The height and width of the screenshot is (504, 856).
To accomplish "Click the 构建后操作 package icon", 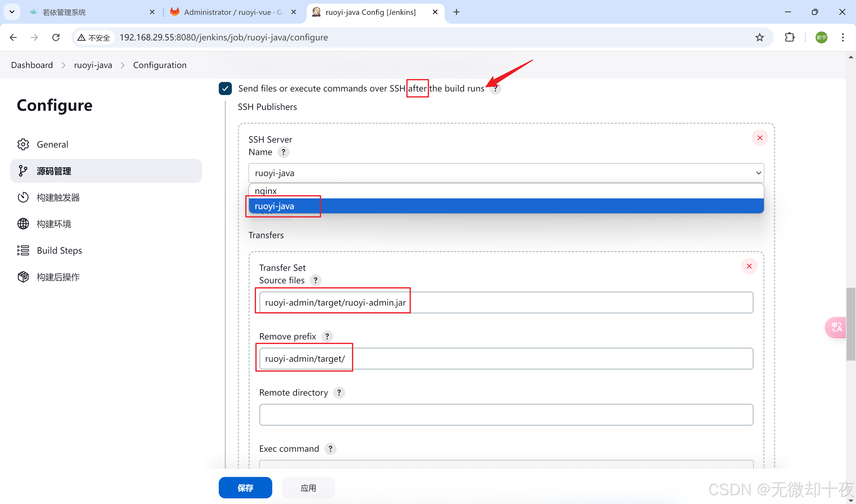I will point(23,277).
